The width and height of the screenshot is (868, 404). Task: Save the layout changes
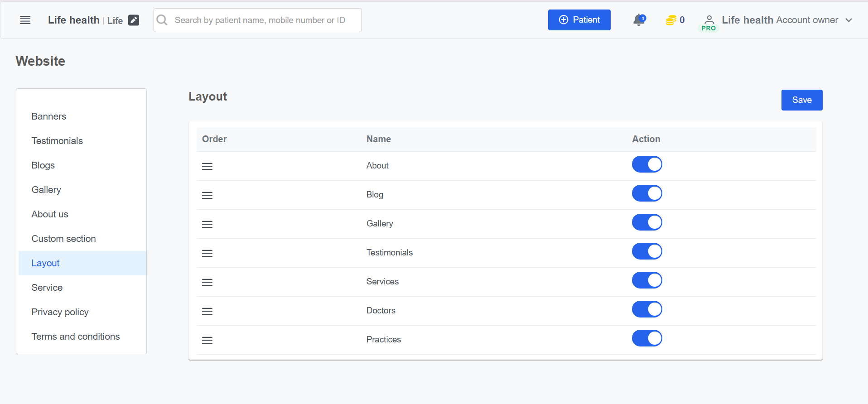(801, 100)
